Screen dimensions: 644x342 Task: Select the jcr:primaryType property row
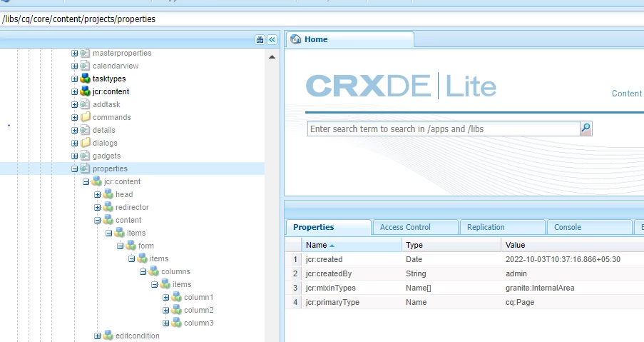(x=464, y=302)
